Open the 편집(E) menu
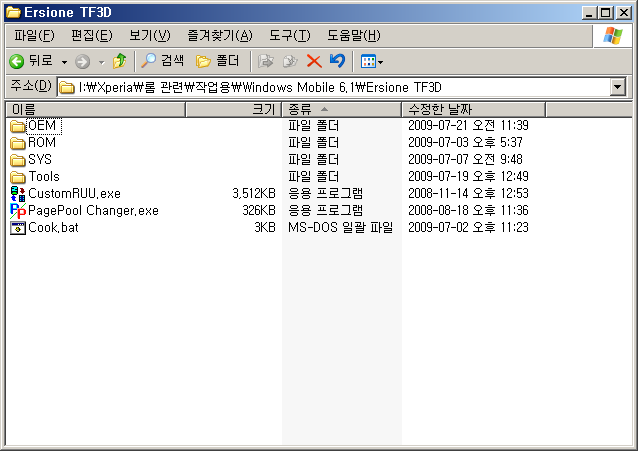This screenshot has height=451, width=638. pos(92,36)
